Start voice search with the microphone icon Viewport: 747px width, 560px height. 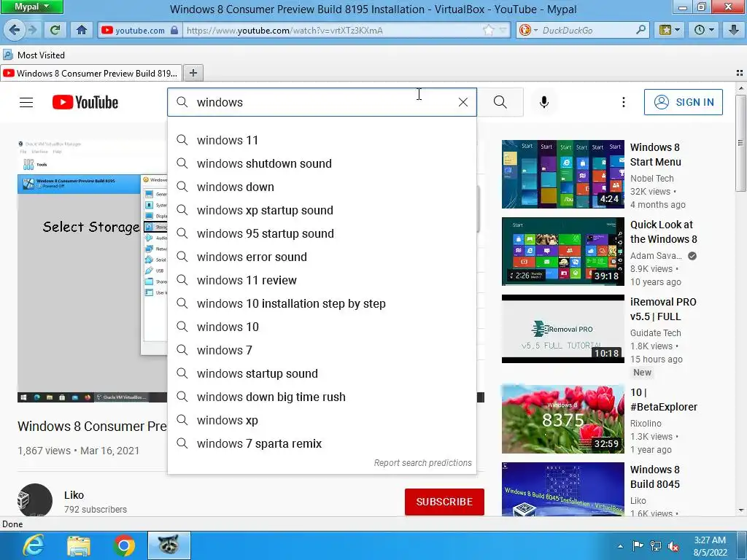coord(544,102)
